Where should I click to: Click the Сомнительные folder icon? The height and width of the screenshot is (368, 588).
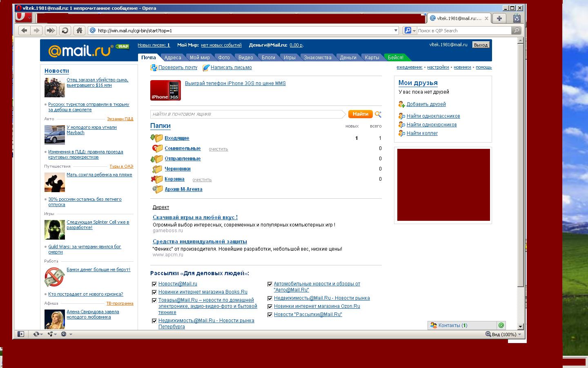click(157, 148)
